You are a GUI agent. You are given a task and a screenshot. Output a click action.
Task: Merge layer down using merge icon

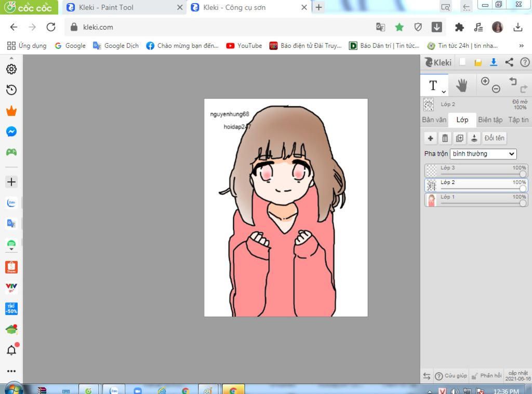(474, 138)
